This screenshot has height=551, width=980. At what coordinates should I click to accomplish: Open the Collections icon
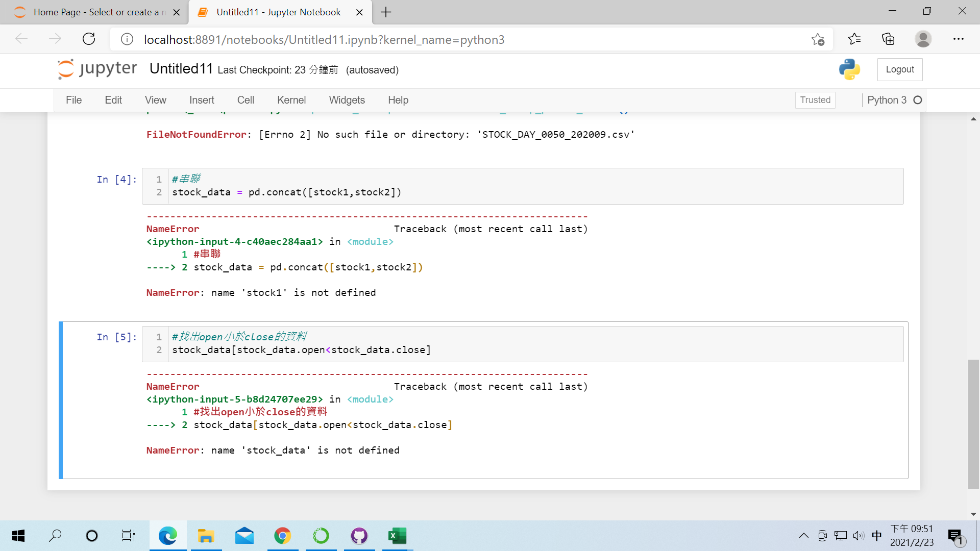(888, 39)
